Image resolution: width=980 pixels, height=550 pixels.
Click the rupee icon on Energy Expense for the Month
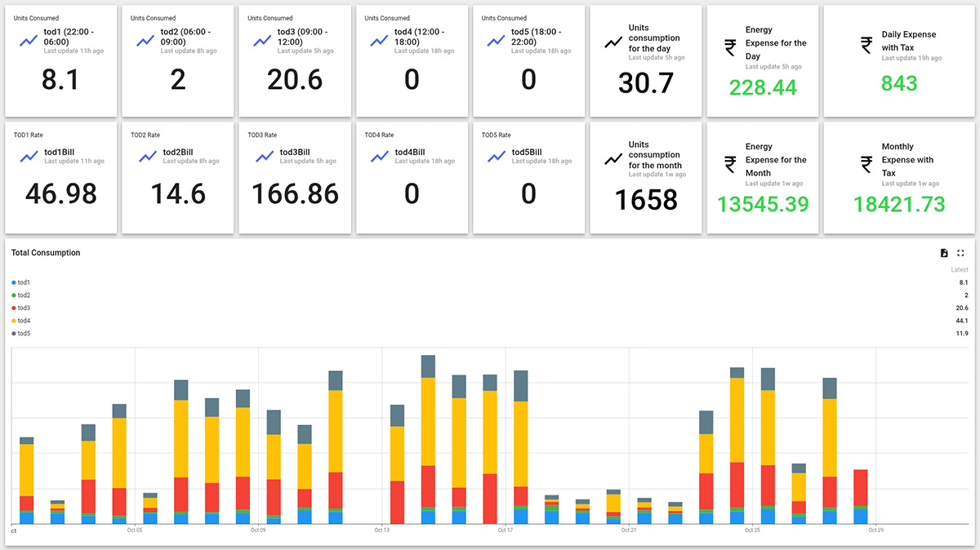pos(729,163)
